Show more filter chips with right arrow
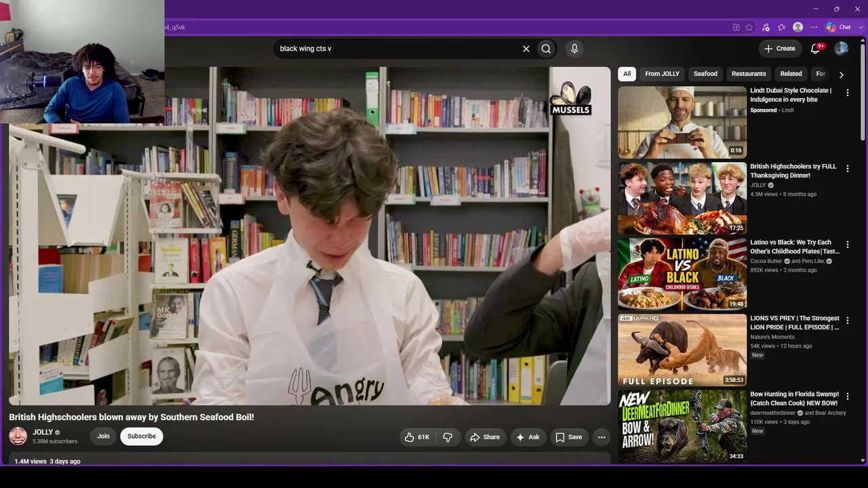 [x=841, y=75]
